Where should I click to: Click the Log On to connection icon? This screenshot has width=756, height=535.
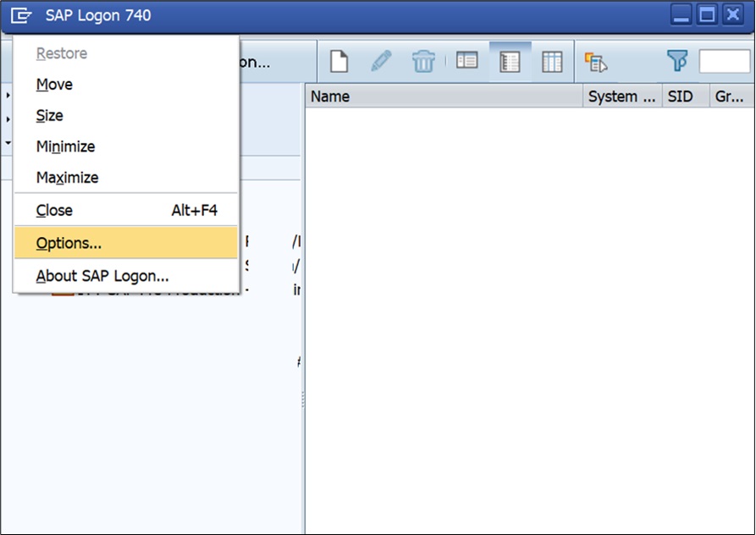coord(596,63)
